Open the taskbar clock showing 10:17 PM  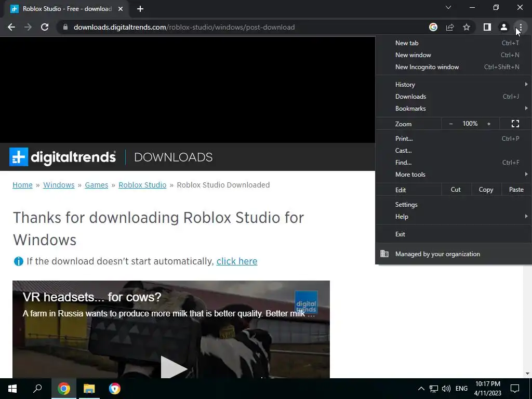click(x=488, y=389)
